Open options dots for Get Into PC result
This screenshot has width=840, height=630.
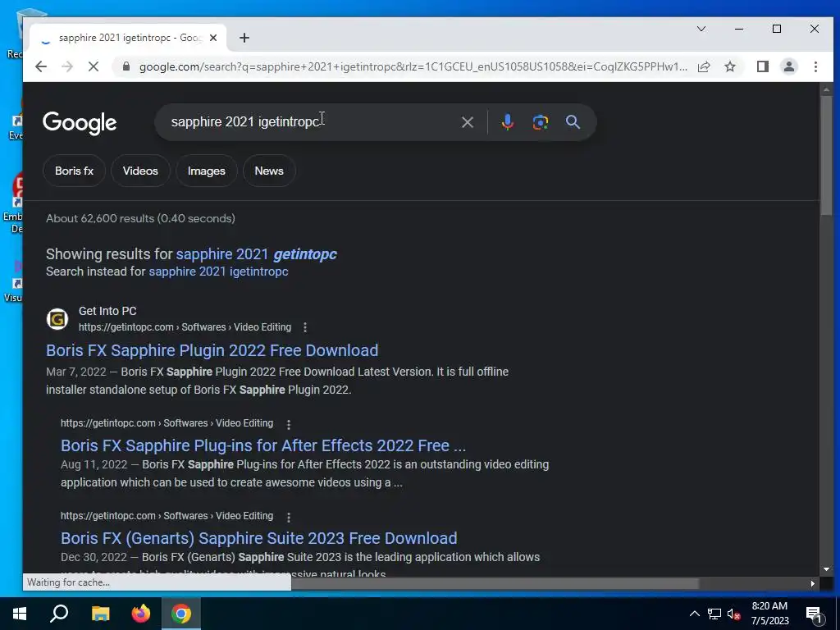tap(305, 327)
